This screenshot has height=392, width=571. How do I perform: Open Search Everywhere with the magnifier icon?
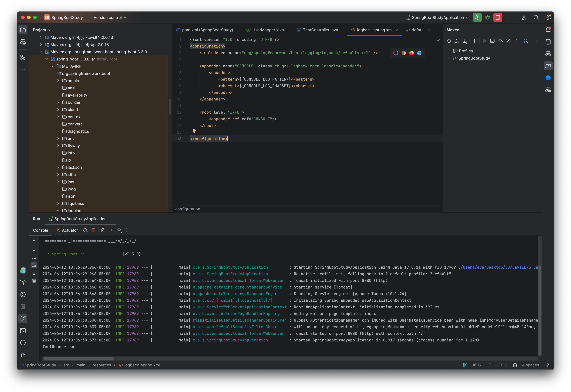536,17
